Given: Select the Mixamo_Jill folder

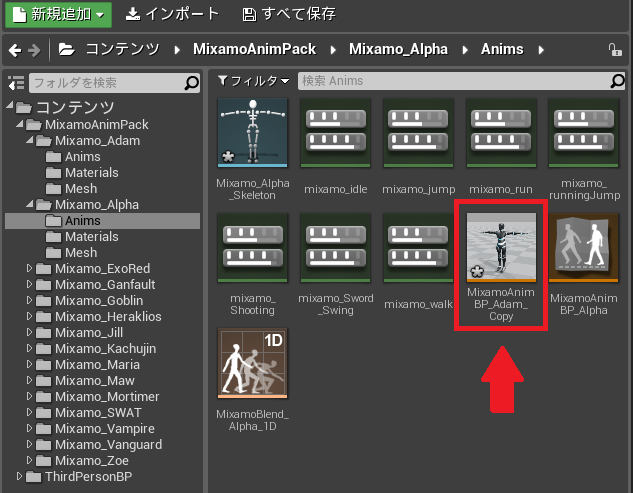Looking at the screenshot, I should [x=79, y=333].
